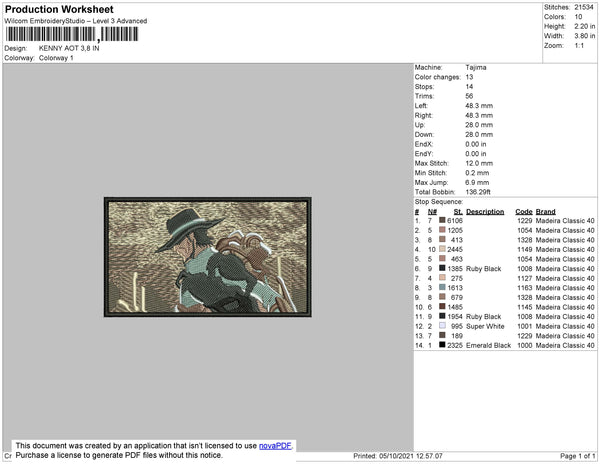The height and width of the screenshot is (464, 600).
Task: Click stitch count '6106' in row 1
Action: 455,221
